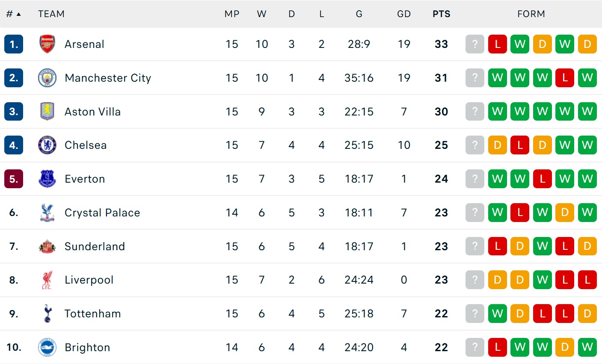
Task: Click the Aston Villa crest icon
Action: pos(47,111)
